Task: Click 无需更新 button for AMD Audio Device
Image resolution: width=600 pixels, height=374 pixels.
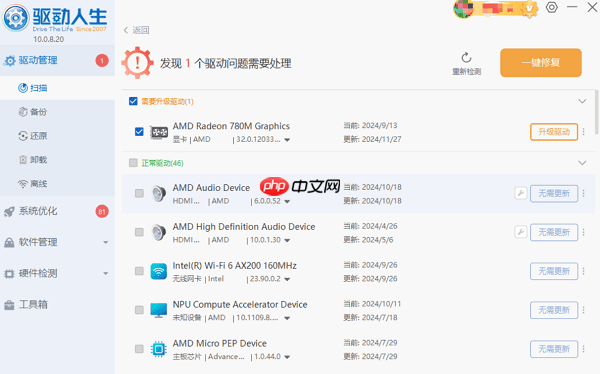Action: point(554,193)
